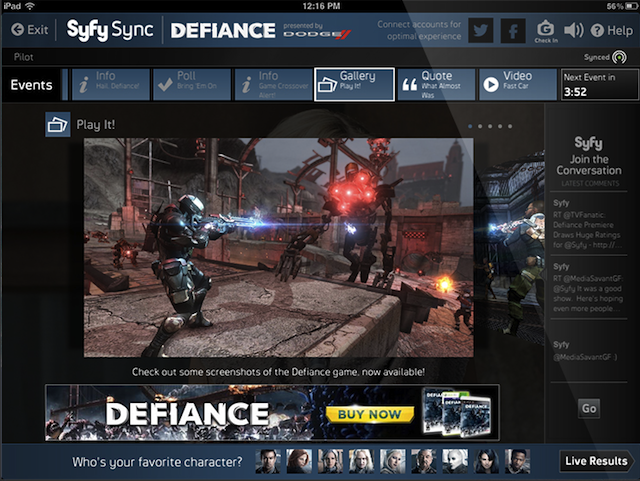The height and width of the screenshot is (481, 640).
Task: Open the GetGlue Check In icon
Action: coord(546,31)
